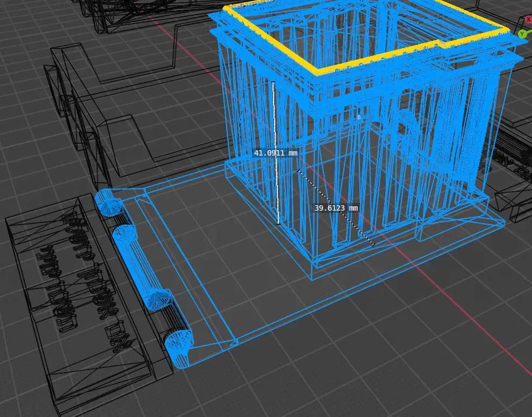Click upper endpoint of dashed 39.6123 mm ruler
The height and width of the screenshot is (417, 532).
(x=298, y=171)
